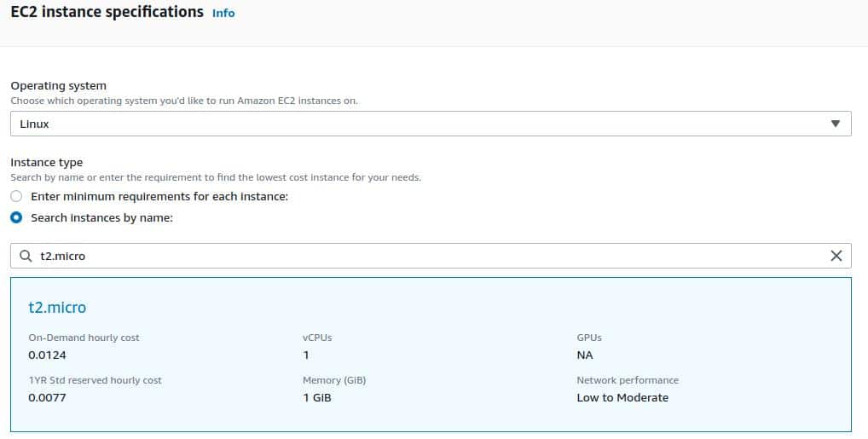Select 'Search instances by name' radio button
The image size is (868, 439).
(x=16, y=217)
